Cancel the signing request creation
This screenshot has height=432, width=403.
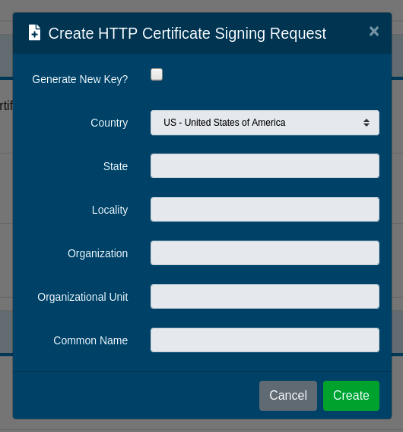click(288, 396)
